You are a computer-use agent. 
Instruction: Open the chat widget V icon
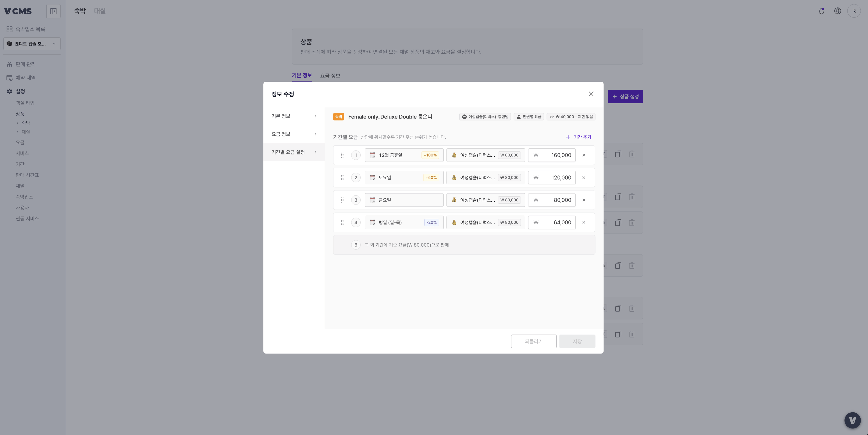point(853,420)
